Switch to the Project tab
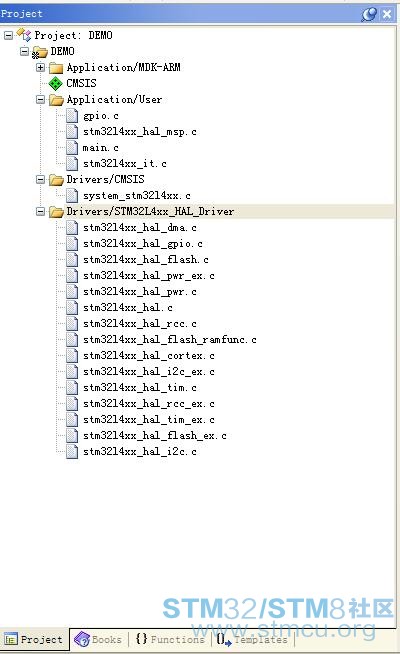Image resolution: width=400 pixels, height=654 pixels. pyautogui.click(x=34, y=639)
